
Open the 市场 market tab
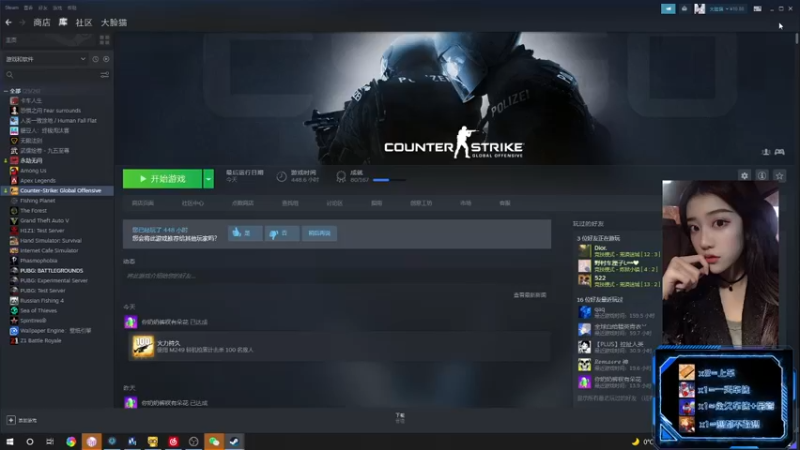(x=465, y=203)
